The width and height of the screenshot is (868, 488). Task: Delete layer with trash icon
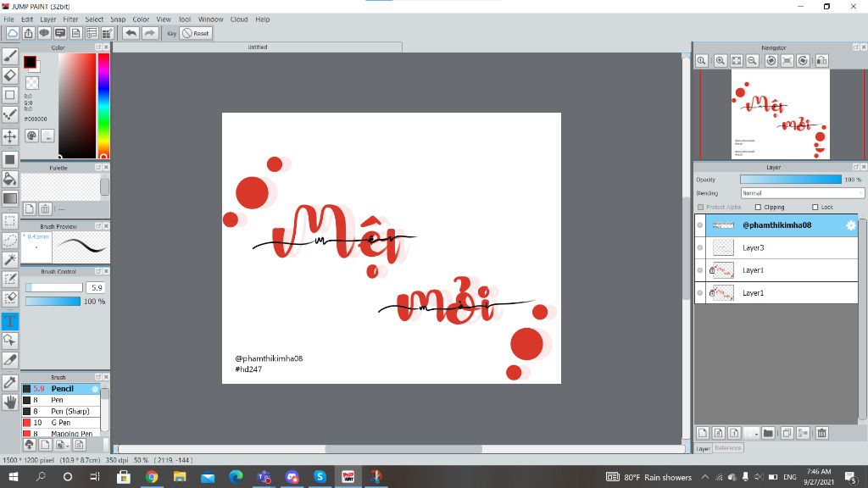(822, 433)
